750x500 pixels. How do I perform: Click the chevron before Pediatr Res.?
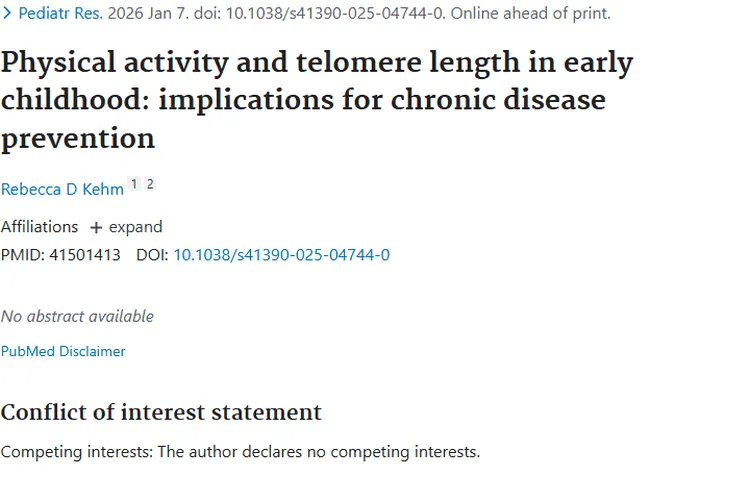click(8, 14)
